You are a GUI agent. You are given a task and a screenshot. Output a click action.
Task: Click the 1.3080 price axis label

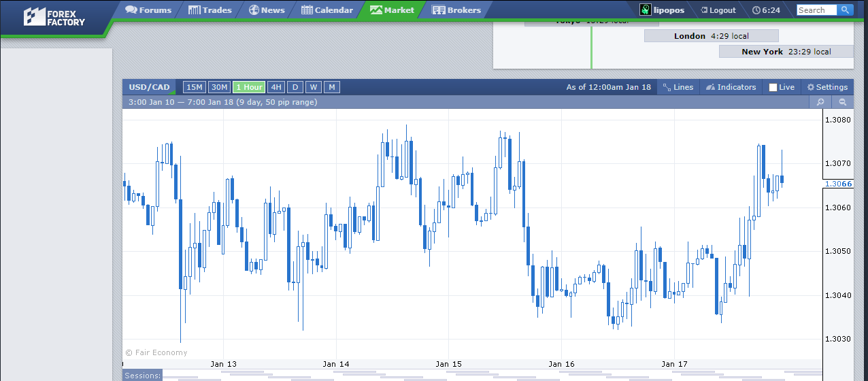tap(838, 120)
